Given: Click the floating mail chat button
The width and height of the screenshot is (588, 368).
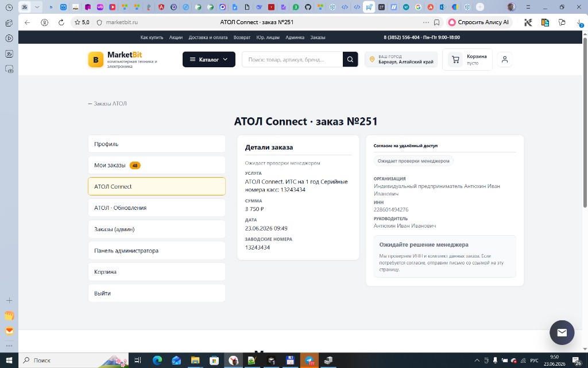Looking at the screenshot, I should [562, 332].
